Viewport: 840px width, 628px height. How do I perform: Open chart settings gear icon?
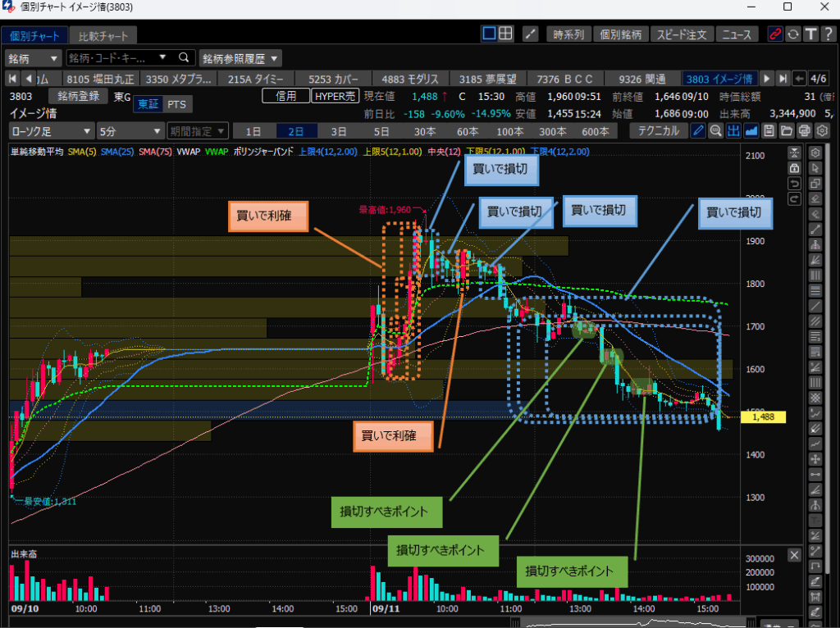click(x=822, y=131)
